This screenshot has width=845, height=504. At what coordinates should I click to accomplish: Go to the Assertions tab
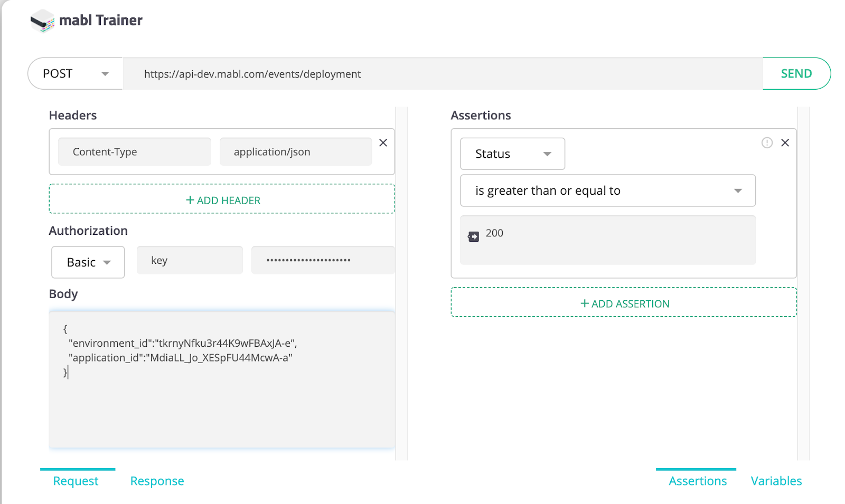tap(697, 481)
